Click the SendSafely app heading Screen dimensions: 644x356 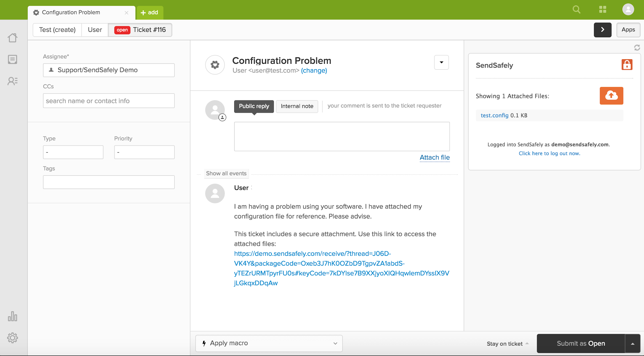tap(494, 65)
